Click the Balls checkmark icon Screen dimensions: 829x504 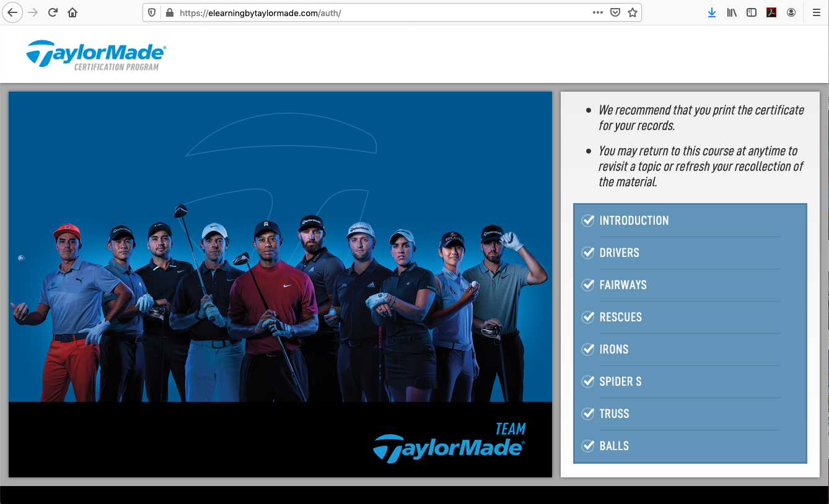tap(588, 446)
